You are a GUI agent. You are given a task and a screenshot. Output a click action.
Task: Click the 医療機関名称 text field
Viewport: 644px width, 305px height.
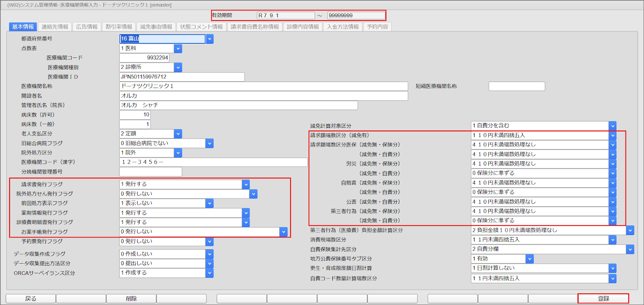pyautogui.click(x=264, y=86)
